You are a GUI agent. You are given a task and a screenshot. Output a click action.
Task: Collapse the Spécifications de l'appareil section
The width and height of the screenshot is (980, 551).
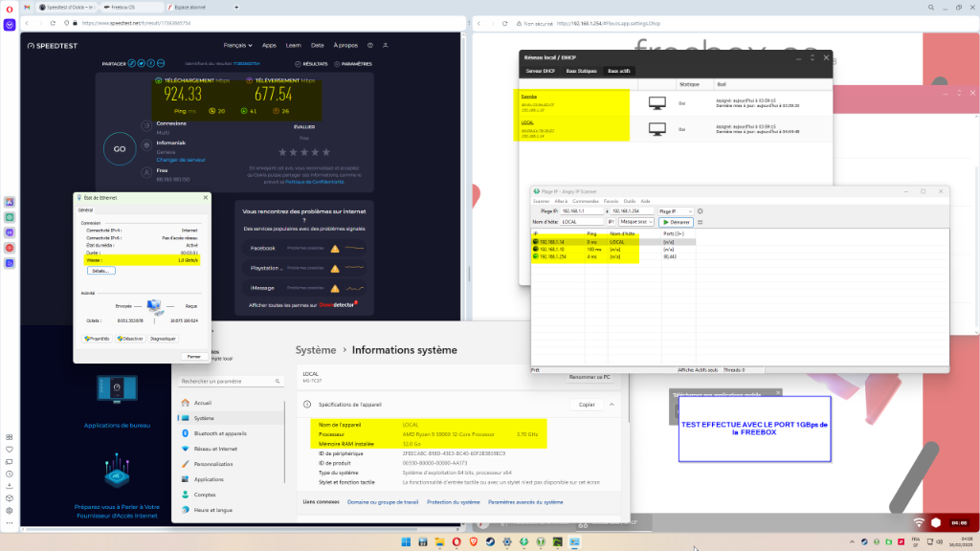[x=610, y=405]
